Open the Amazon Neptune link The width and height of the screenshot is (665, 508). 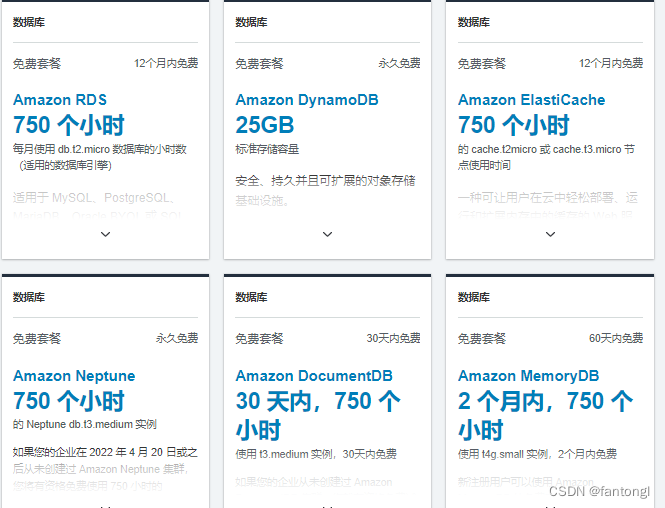74,376
